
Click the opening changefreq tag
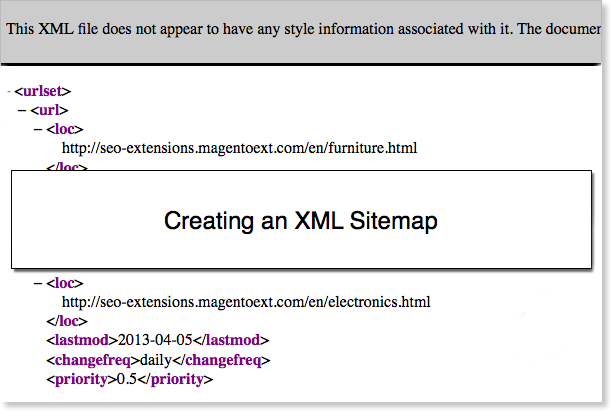93,360
